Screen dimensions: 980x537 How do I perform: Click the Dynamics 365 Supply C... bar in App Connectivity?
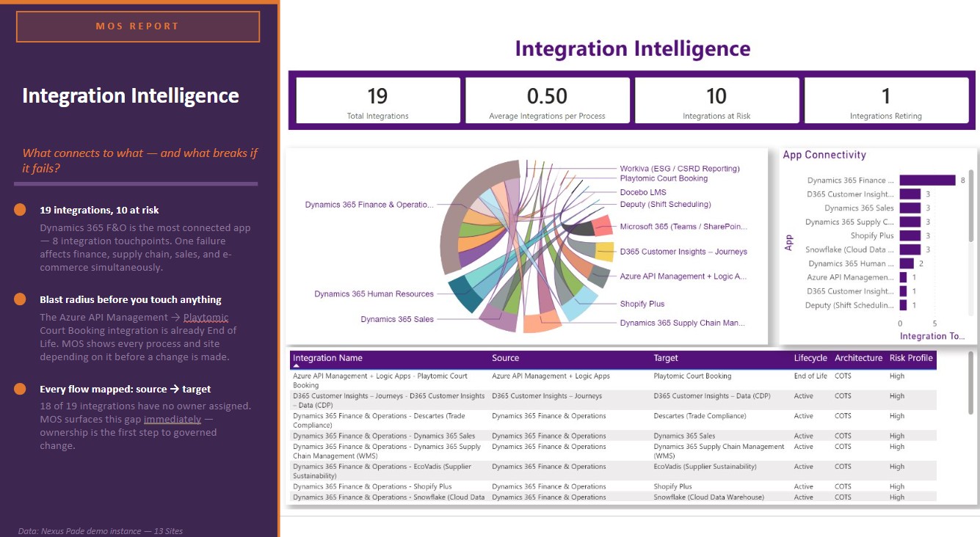pyautogui.click(x=910, y=222)
